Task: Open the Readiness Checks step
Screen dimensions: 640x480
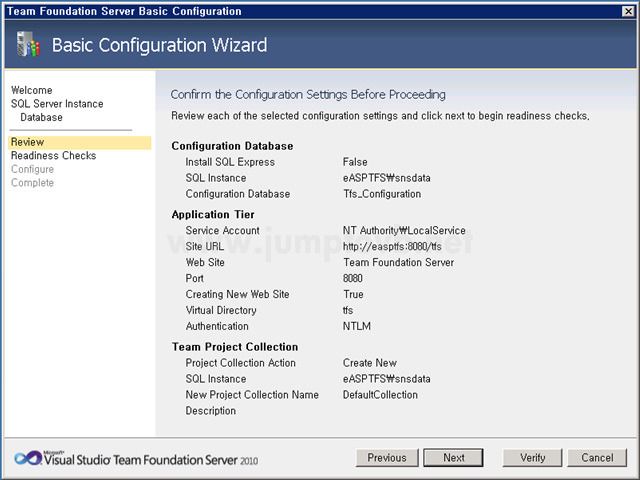Action: click(53, 156)
